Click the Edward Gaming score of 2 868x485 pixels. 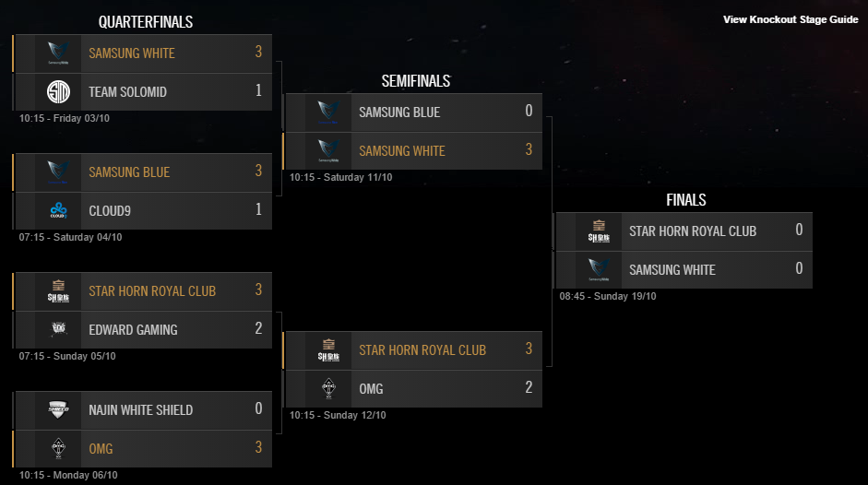click(x=258, y=329)
